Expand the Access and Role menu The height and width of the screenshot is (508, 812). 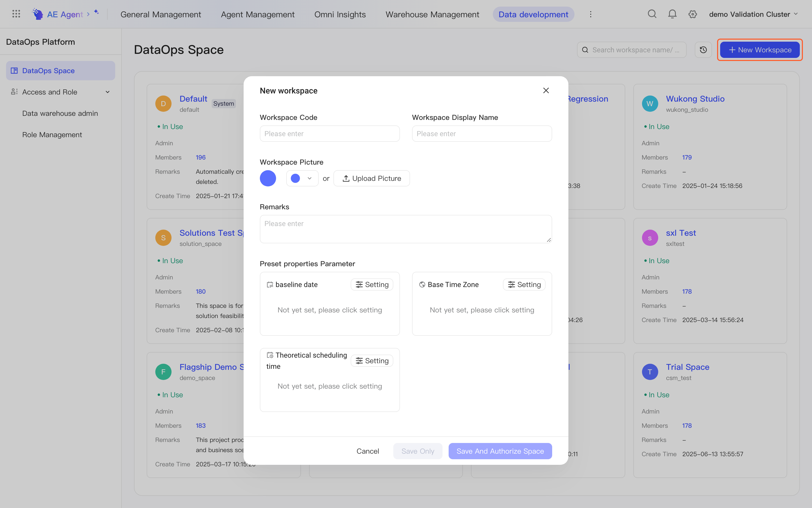(x=61, y=92)
